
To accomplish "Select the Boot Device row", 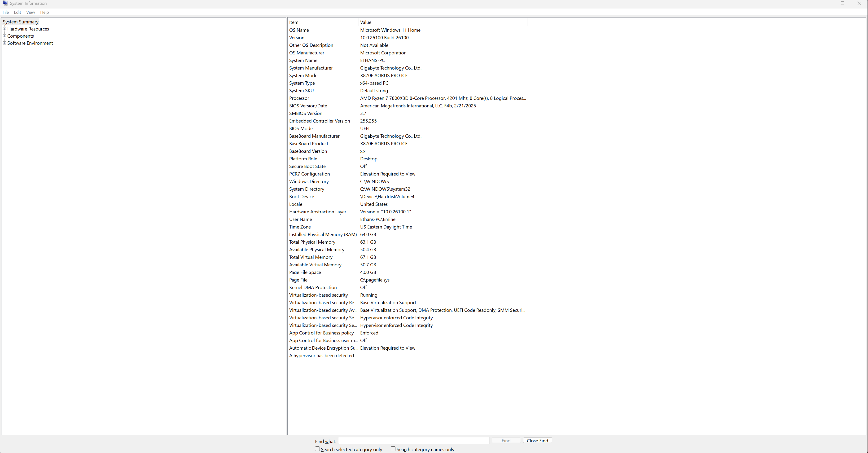I will (x=407, y=197).
